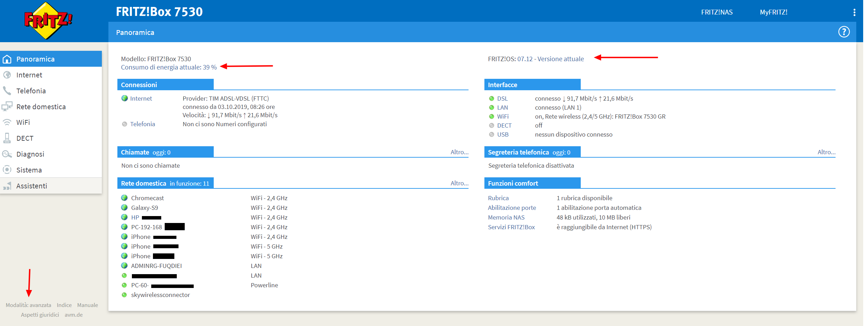Open the Internet menu in sidebar

(x=51, y=75)
